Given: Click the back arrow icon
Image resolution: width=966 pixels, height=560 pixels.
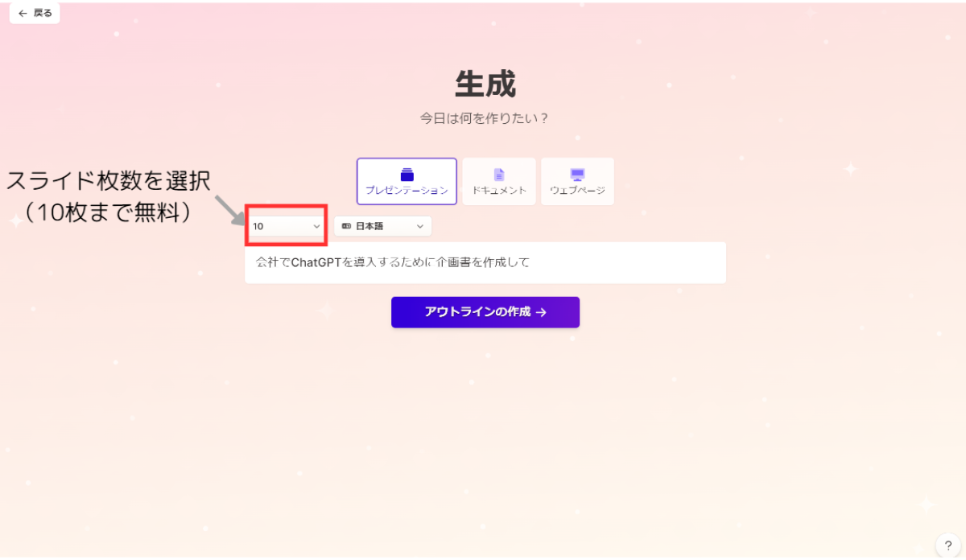Looking at the screenshot, I should click(x=23, y=14).
